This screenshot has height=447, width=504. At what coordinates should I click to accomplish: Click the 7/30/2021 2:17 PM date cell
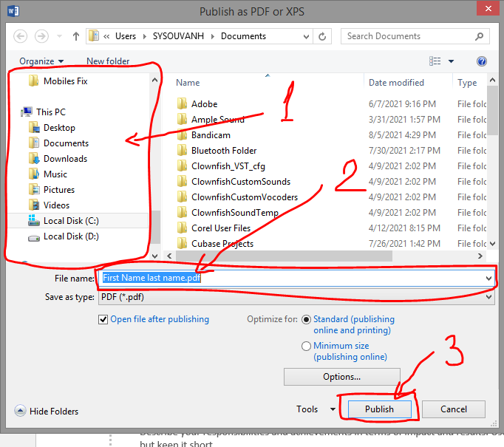[x=404, y=151]
